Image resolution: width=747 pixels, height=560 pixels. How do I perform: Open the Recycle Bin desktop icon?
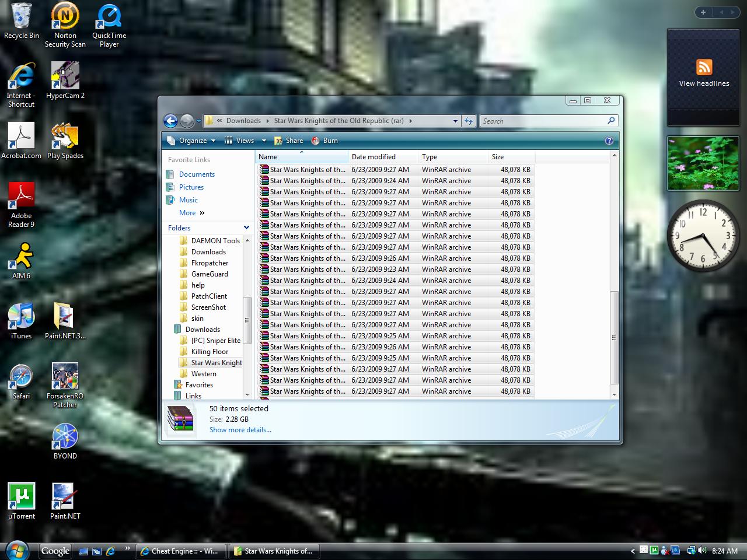pos(22,22)
